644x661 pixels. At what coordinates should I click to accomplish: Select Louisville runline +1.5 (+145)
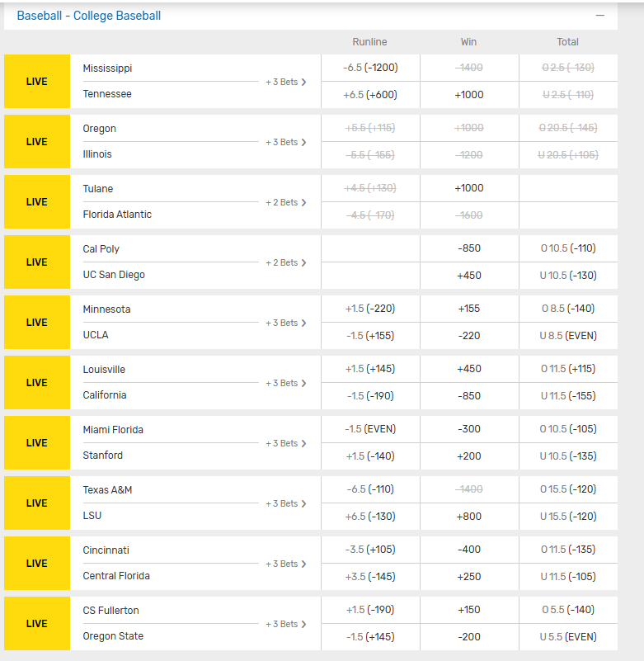[x=370, y=369]
